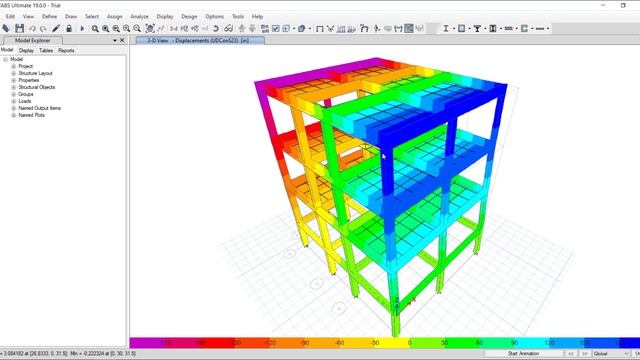Screen dimensions: 640x360
Task: Collapse the root Model tree node
Action: [6, 59]
